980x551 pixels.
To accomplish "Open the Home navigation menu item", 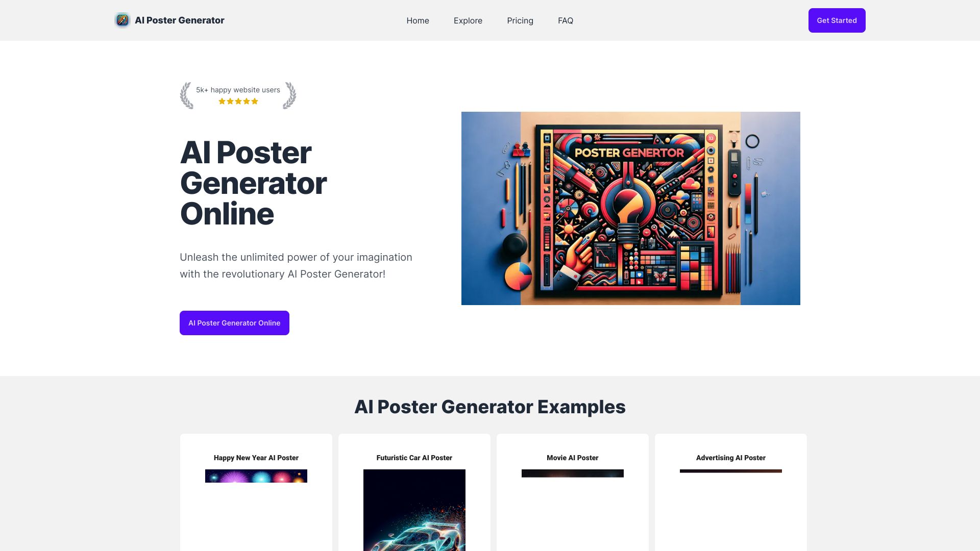I will 418,20.
